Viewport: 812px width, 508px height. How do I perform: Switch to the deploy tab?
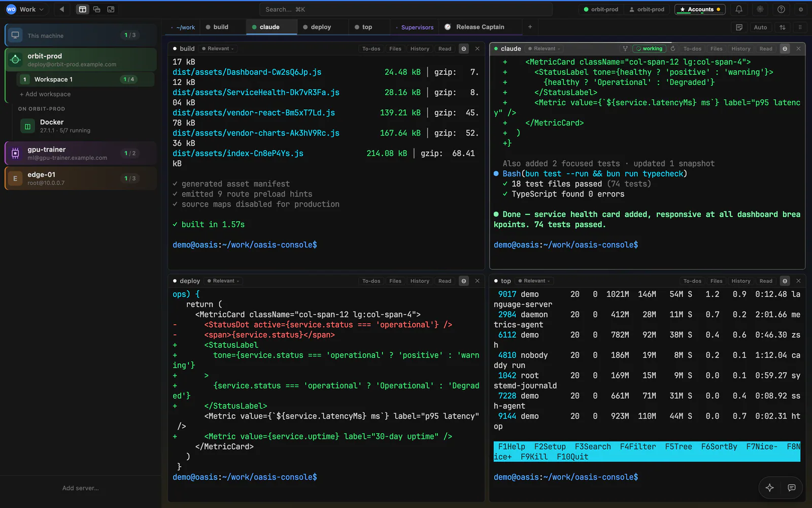(x=317, y=27)
